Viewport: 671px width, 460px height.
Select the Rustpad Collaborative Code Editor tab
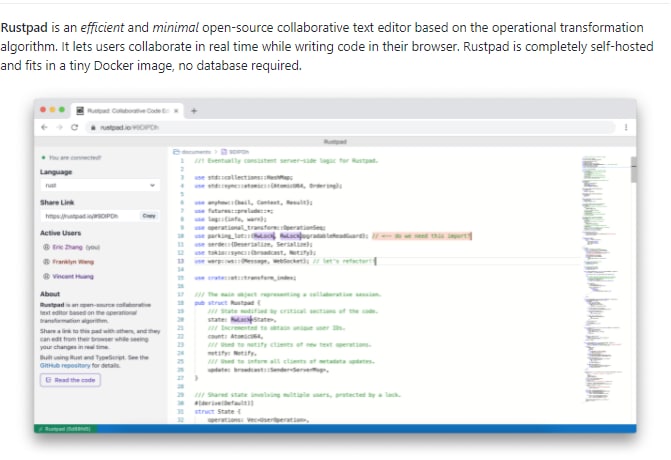pyautogui.click(x=128, y=111)
